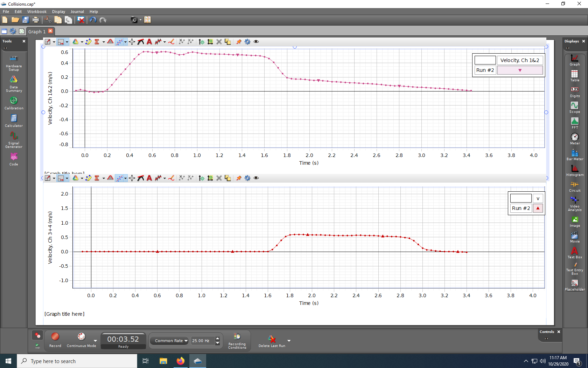The width and height of the screenshot is (588, 368).
Task: Click the Table display icon
Action: coord(574,75)
